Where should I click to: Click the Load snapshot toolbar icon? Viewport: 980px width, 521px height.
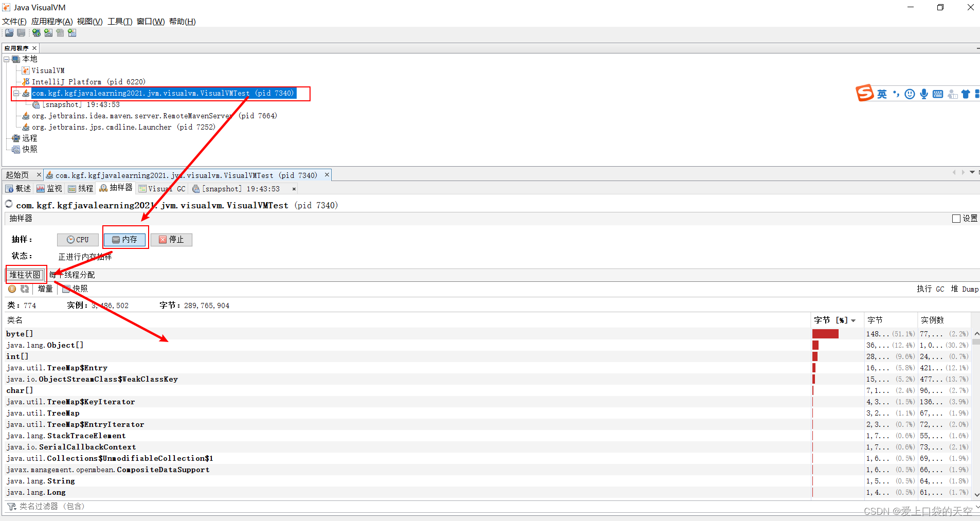[x=9, y=33]
